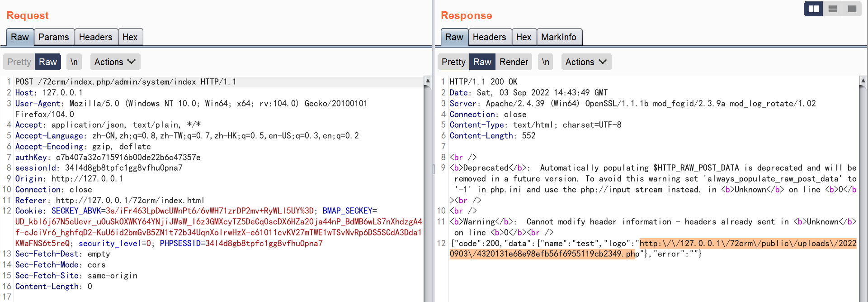Click the SECKEY_ABVK cookie value
Image resolution: width=868 pixels, height=302 pixels.
pos(210,211)
